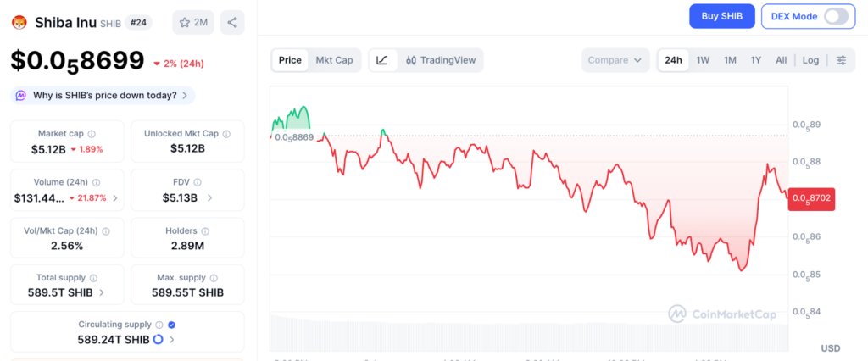Click the FDV info icon
The image size is (868, 361).
click(198, 182)
